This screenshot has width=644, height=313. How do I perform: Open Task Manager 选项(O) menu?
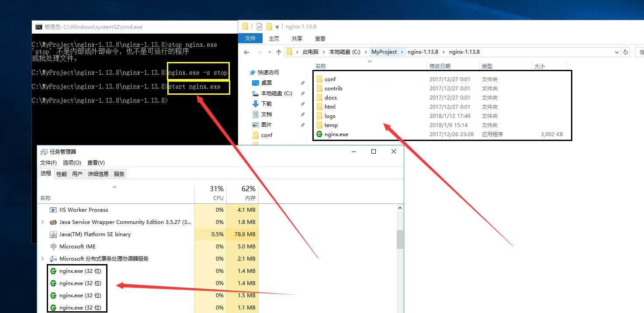click(x=72, y=163)
